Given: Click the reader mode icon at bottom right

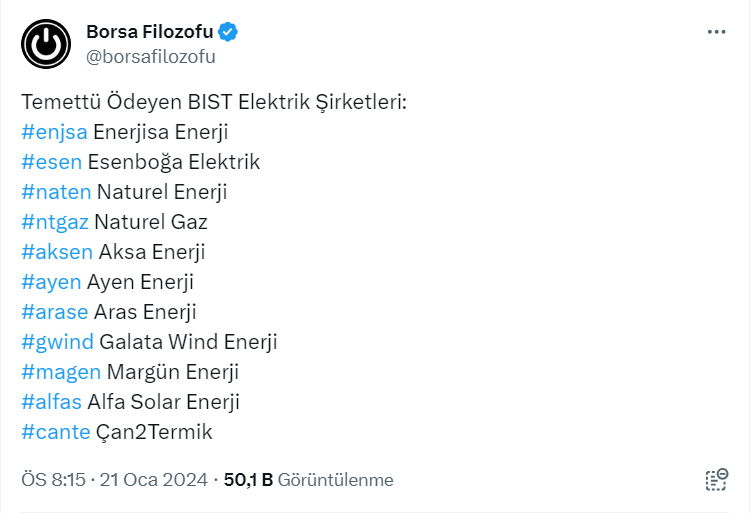Looking at the screenshot, I should click(716, 480).
